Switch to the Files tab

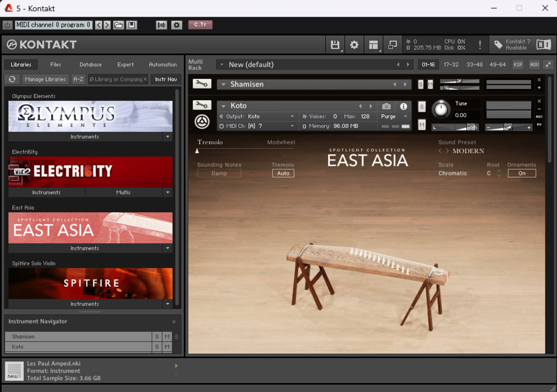[56, 65]
